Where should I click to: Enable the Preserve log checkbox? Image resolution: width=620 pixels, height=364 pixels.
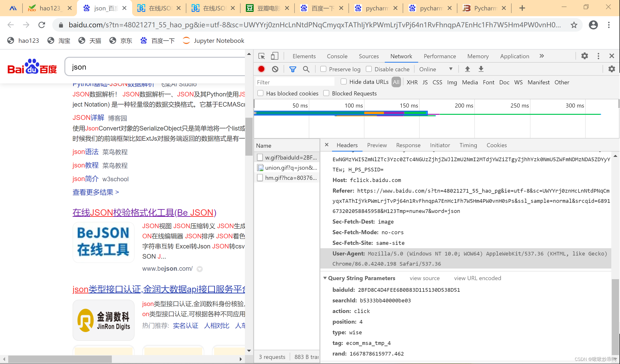coord(323,69)
